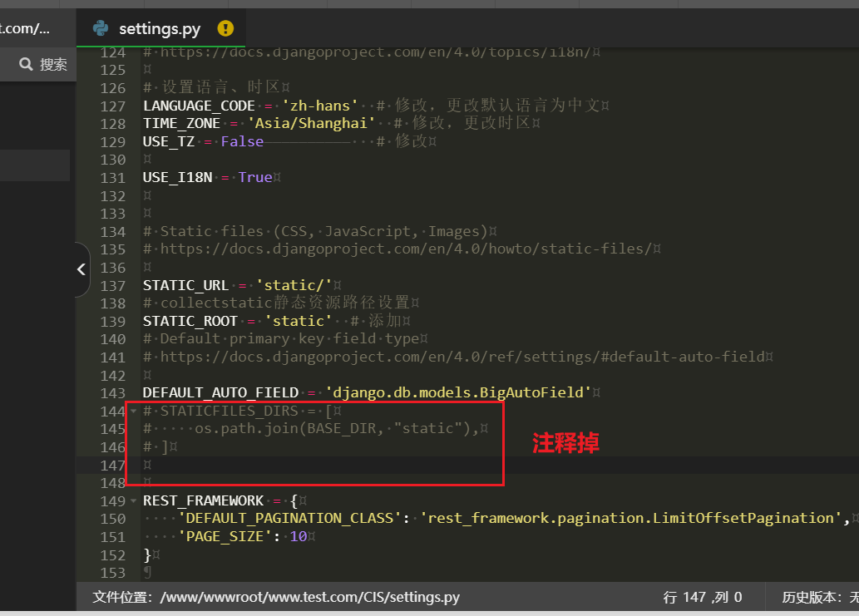Image resolution: width=859 pixels, height=616 pixels.
Task: Collapse the sidebar with the left chevron
Action: 81,269
